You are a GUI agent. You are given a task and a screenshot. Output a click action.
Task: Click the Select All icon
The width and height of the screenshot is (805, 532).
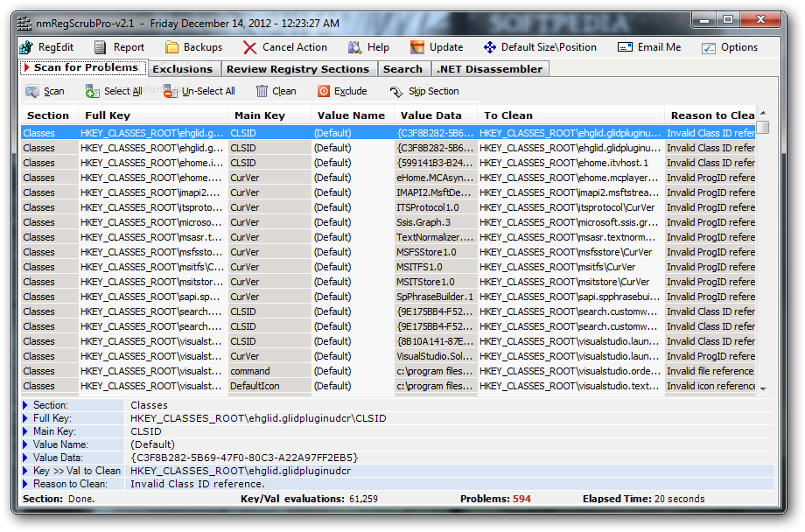pos(93,91)
